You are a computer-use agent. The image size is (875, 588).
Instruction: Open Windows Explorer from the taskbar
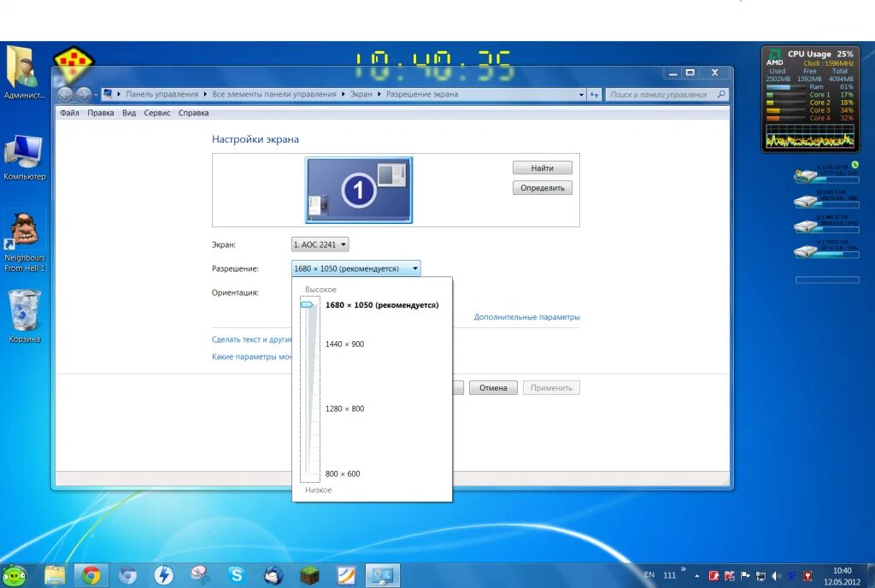55,574
